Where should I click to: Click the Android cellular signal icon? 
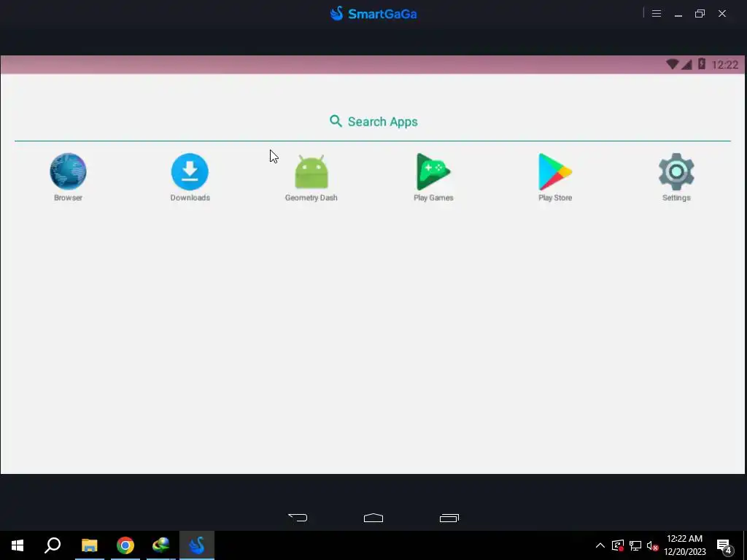(686, 64)
